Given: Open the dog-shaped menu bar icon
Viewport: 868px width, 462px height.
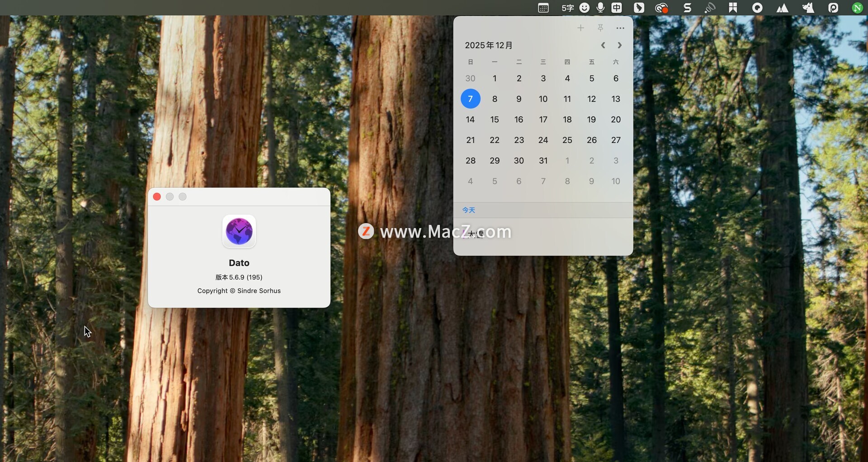Looking at the screenshot, I should point(808,8).
